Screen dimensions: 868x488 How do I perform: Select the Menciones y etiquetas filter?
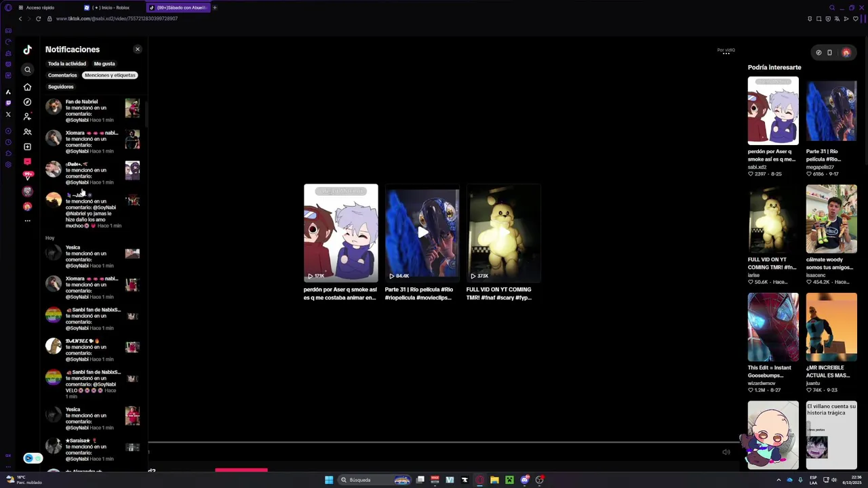tap(111, 75)
